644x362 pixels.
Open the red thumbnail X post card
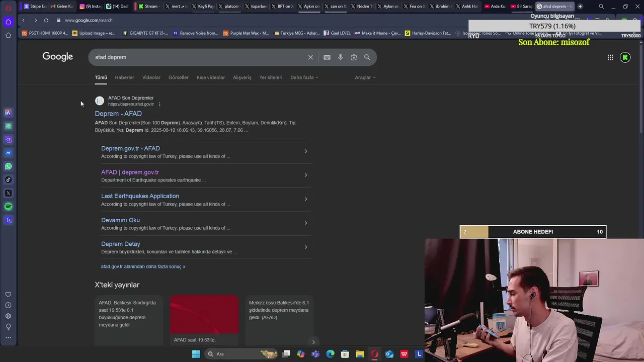pyautogui.click(x=204, y=320)
